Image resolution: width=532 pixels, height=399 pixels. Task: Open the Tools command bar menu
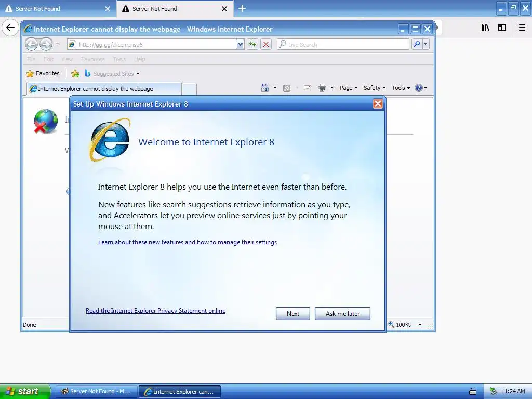401,88
